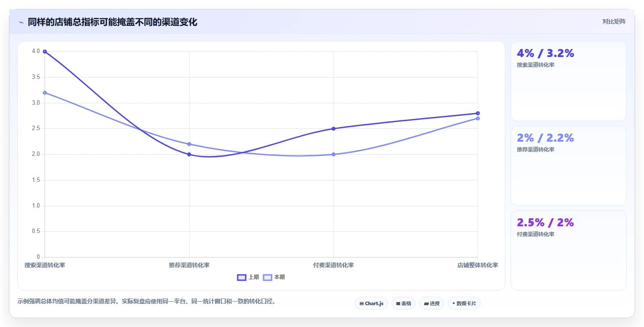Screen dimensions: 644x327
Task: Click the 2.5% / 2% value text
Action: pyautogui.click(x=545, y=223)
